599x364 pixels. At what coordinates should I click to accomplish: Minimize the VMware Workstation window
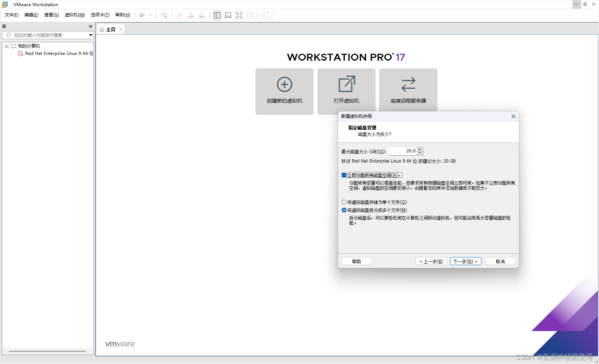(x=576, y=4)
